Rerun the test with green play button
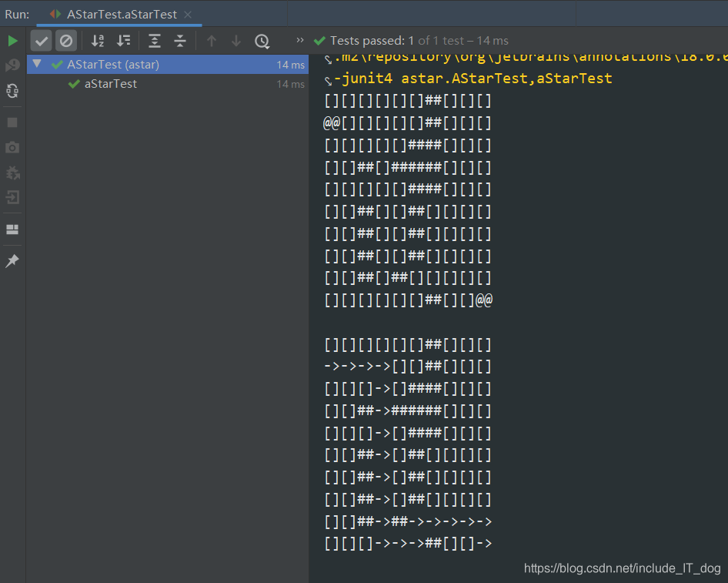The width and height of the screenshot is (728, 583). [12, 41]
